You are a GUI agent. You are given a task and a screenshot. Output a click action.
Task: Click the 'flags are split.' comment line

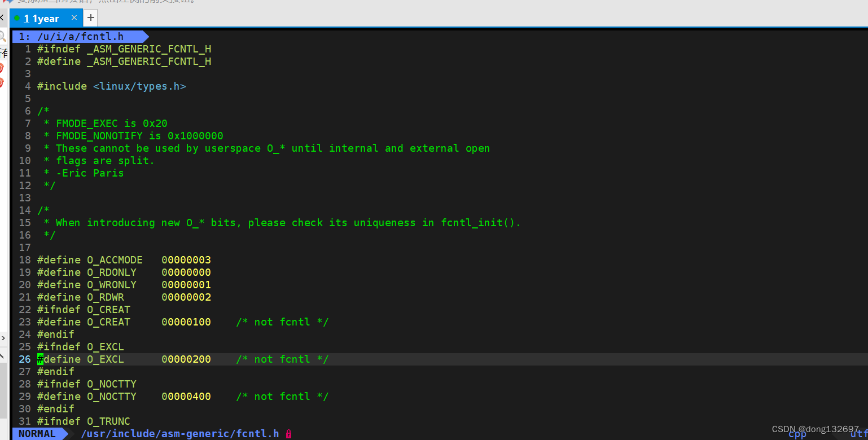[x=105, y=161]
